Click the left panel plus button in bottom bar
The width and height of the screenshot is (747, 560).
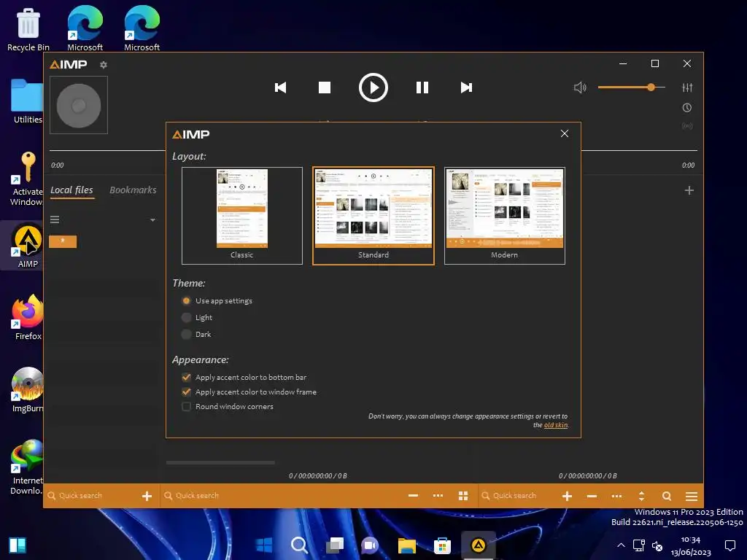(147, 496)
